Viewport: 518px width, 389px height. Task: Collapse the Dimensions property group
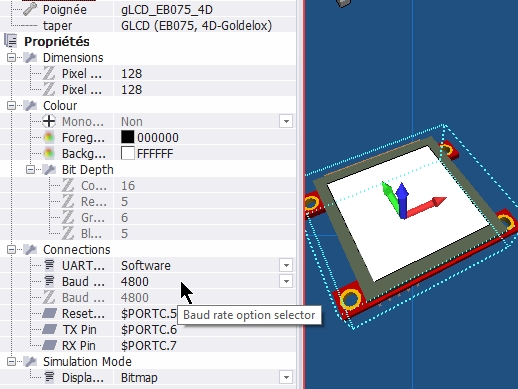click(11, 58)
